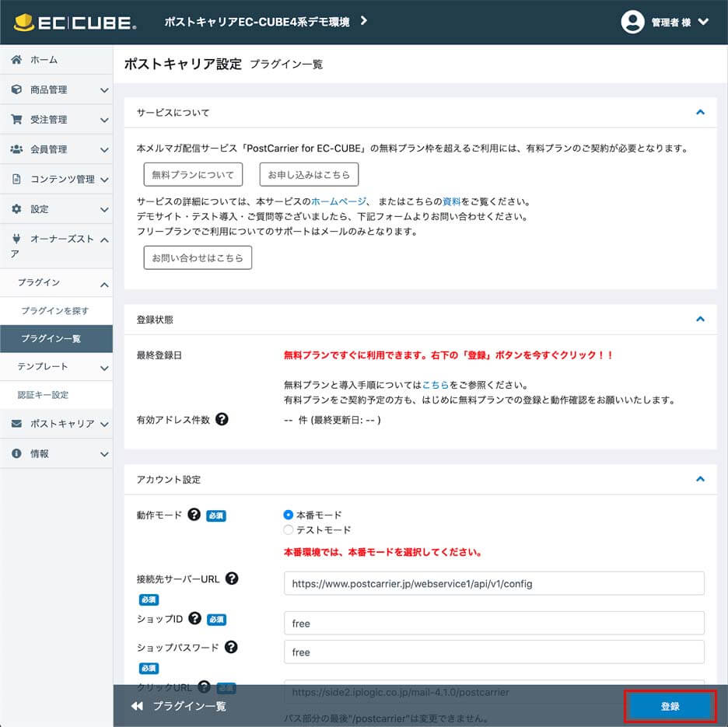Click the 受注管理 cart icon
The height and width of the screenshot is (727, 728).
click(x=16, y=119)
